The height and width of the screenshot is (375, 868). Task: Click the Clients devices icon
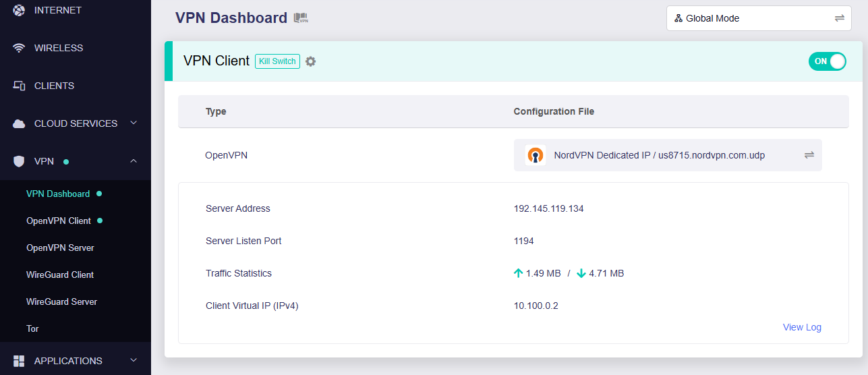click(19, 86)
